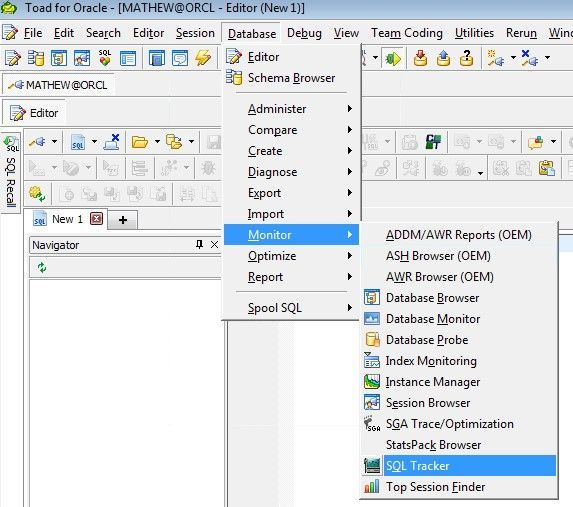The image size is (573, 507).
Task: Select Database Browser in Monitor submenu
Action: 460,298
